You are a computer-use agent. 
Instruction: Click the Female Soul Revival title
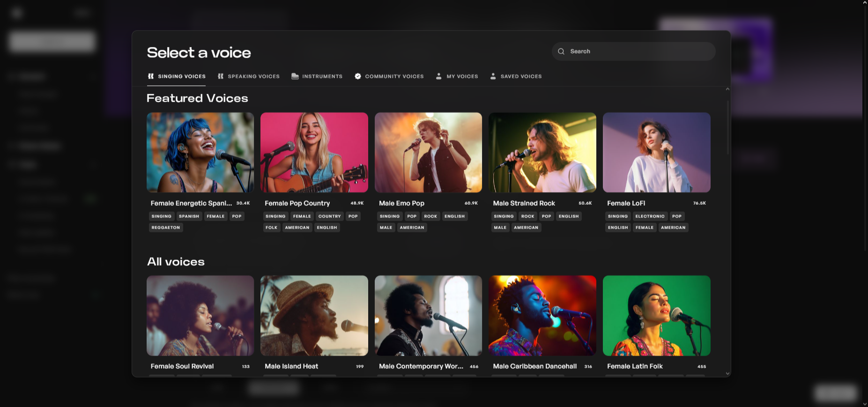[182, 366]
